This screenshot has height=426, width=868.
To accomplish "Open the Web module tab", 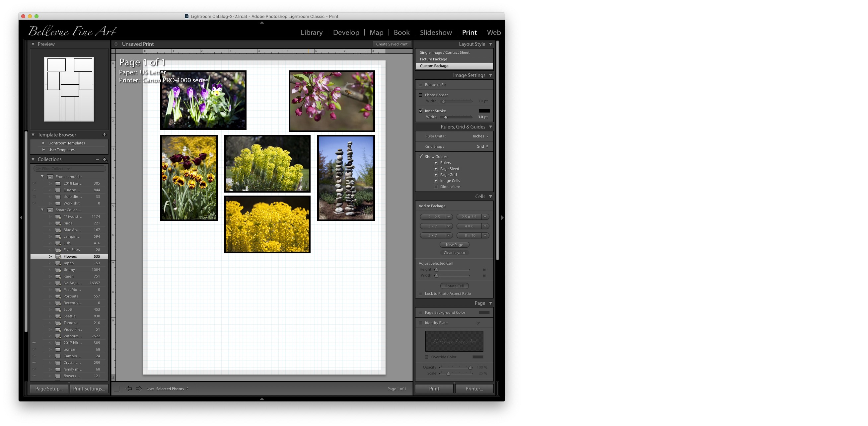I will click(494, 32).
